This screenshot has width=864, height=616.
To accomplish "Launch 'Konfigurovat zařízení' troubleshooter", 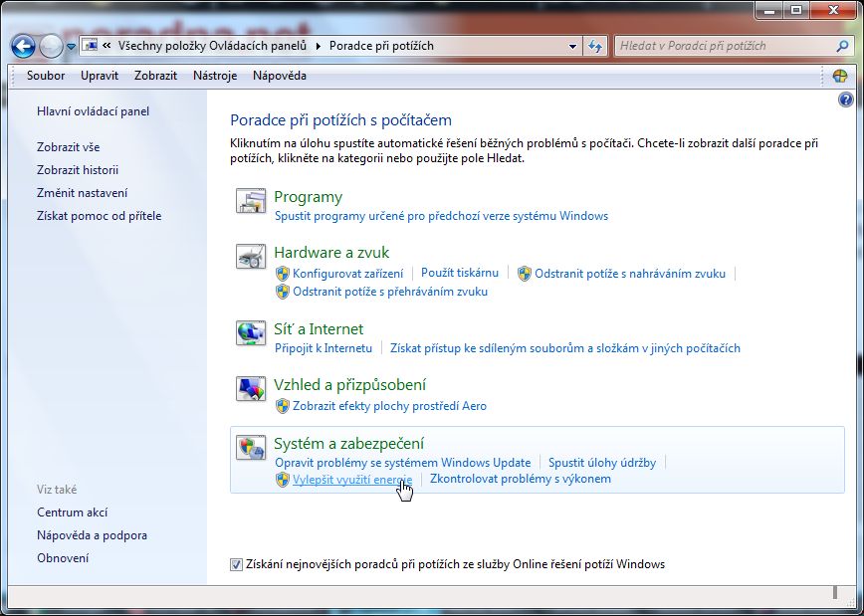I will coord(347,274).
